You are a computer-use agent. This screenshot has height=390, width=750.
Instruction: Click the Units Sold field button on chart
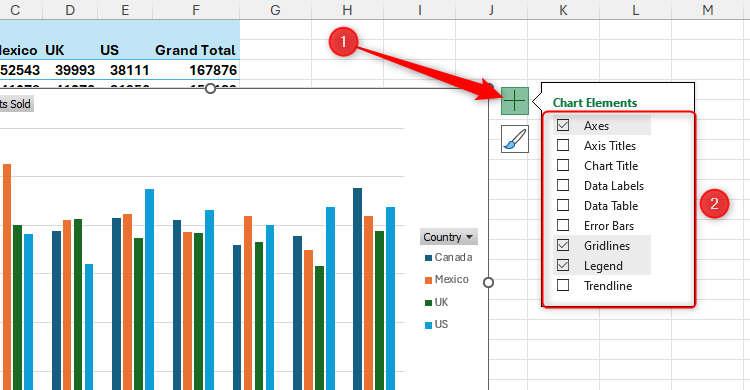coord(16,104)
